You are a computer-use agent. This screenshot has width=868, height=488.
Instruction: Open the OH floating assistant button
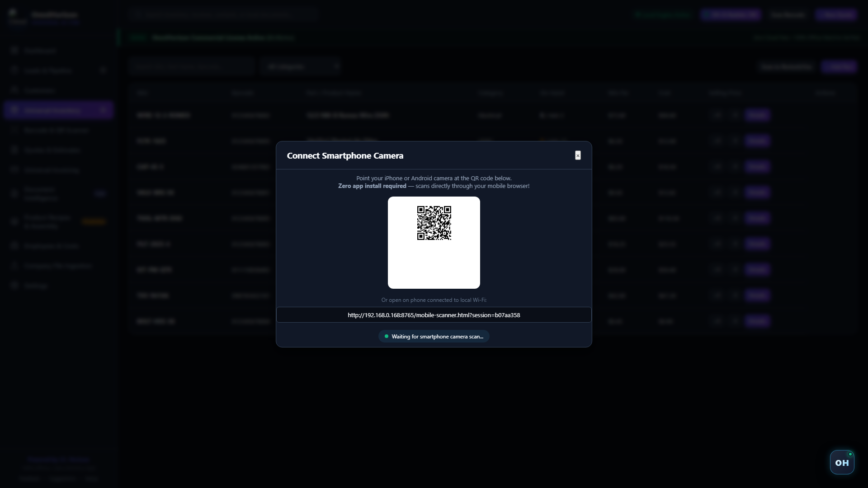[x=842, y=462]
